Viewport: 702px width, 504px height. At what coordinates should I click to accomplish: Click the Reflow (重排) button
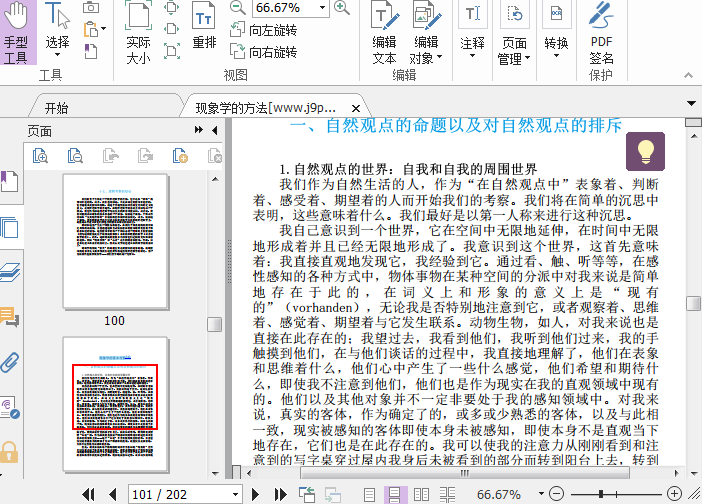(x=205, y=26)
